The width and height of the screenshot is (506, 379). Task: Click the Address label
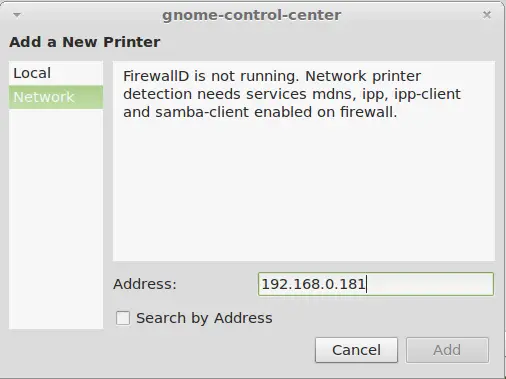145,284
